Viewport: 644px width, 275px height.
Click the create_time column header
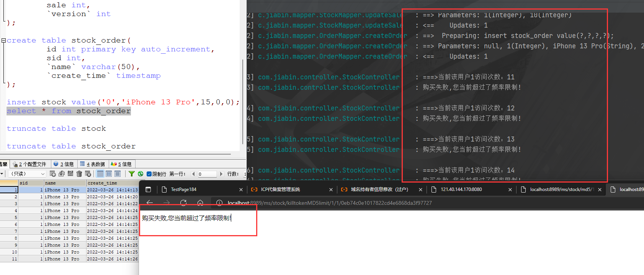[x=113, y=183]
